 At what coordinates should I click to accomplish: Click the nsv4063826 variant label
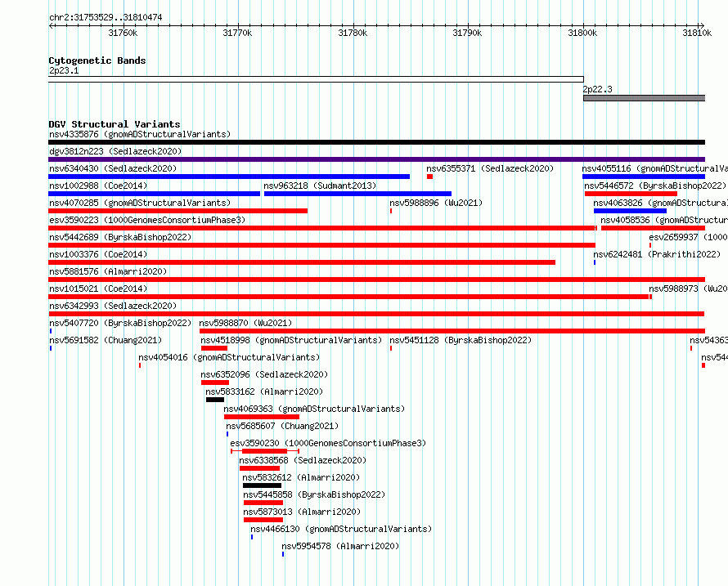point(660,204)
